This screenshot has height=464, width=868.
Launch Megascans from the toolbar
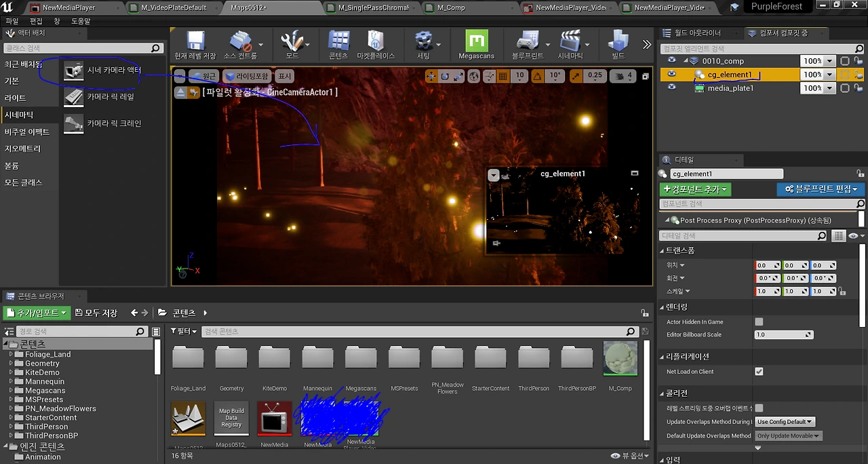[476, 42]
